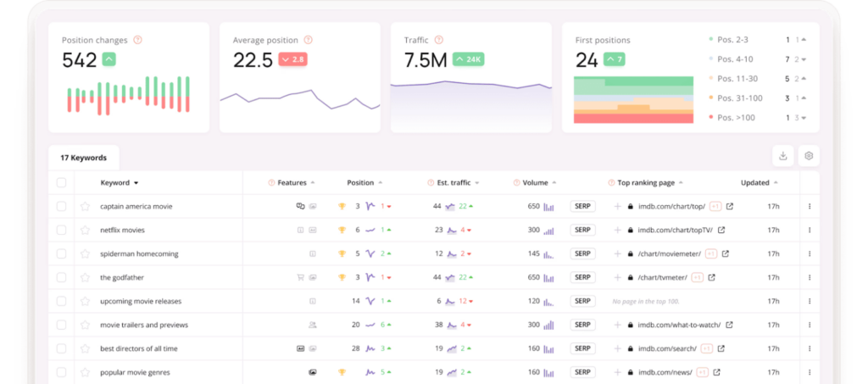
Task: Click SERP button for captain america movie
Action: click(582, 206)
